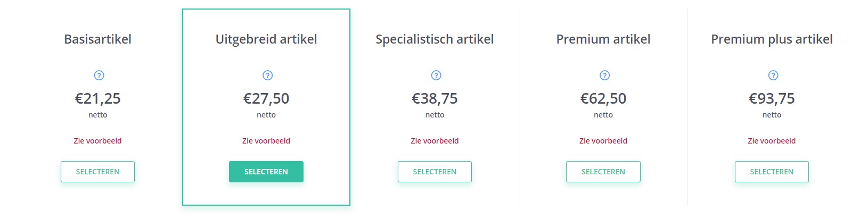868x219 pixels.
Task: Show help for Premium artikel
Action: click(x=604, y=75)
